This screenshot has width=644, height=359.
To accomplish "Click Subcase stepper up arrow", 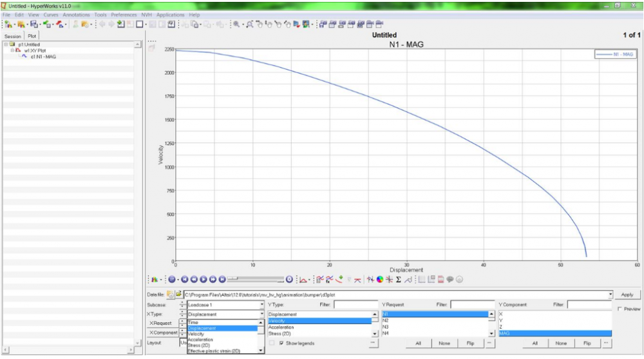I will pyautogui.click(x=183, y=303).
